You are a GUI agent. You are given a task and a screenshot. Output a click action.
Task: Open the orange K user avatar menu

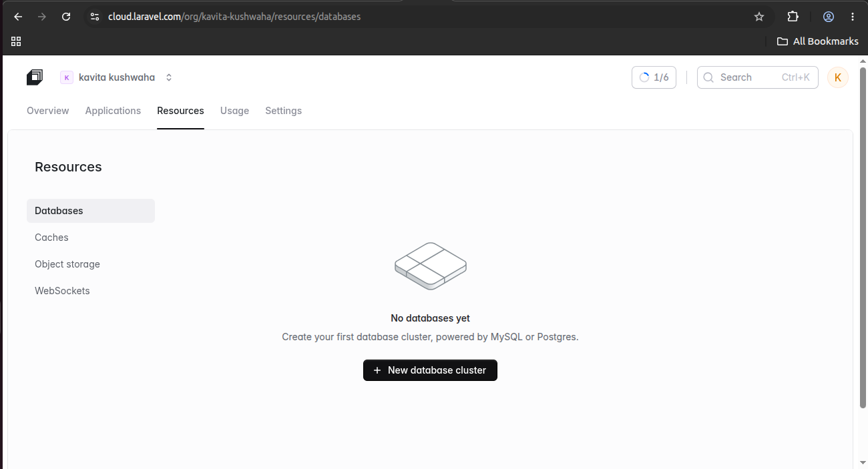[x=838, y=77]
